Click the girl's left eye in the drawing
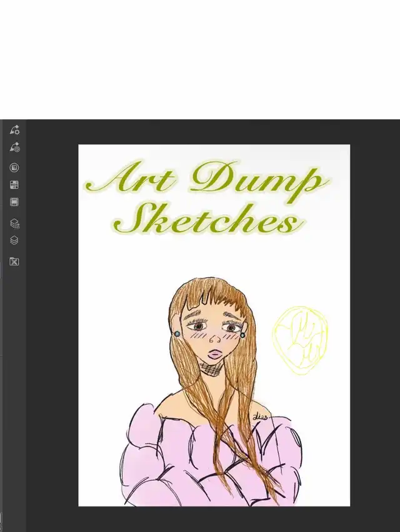This screenshot has height=532, width=400. point(199,325)
